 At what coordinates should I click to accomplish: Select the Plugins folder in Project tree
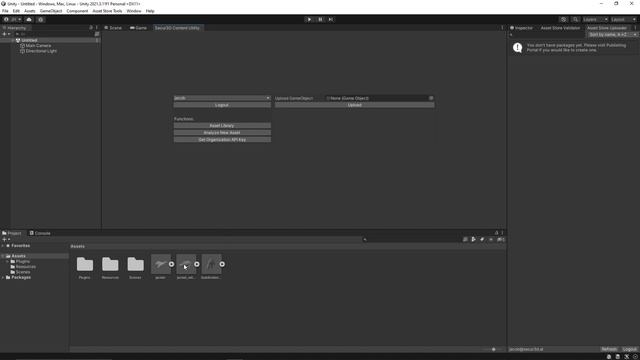[22, 261]
